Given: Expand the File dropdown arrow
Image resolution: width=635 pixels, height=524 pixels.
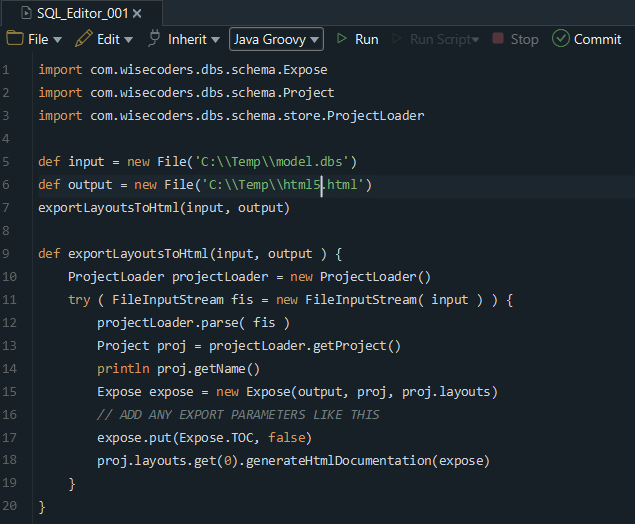Looking at the screenshot, I should [x=58, y=40].
